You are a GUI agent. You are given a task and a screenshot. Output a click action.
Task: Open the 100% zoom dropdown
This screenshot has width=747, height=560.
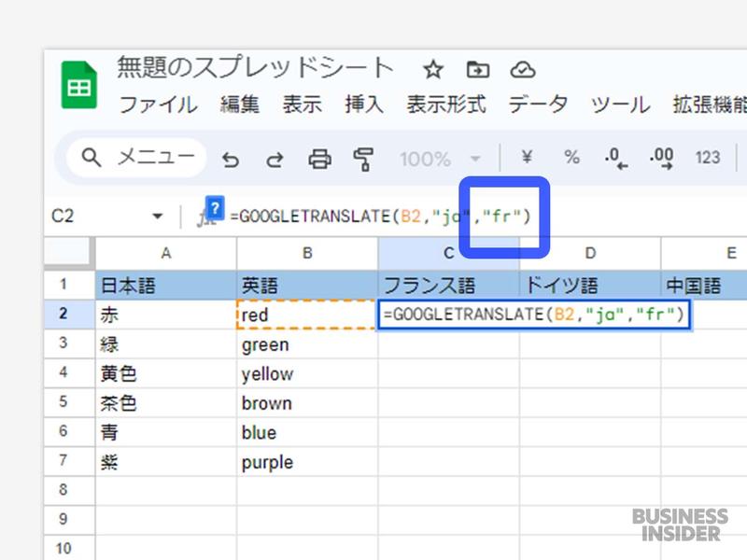click(440, 159)
